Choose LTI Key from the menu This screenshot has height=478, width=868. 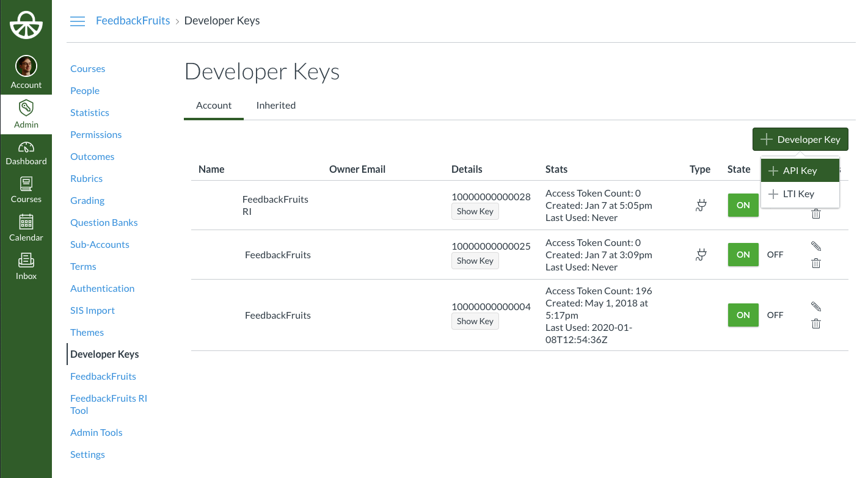click(800, 194)
